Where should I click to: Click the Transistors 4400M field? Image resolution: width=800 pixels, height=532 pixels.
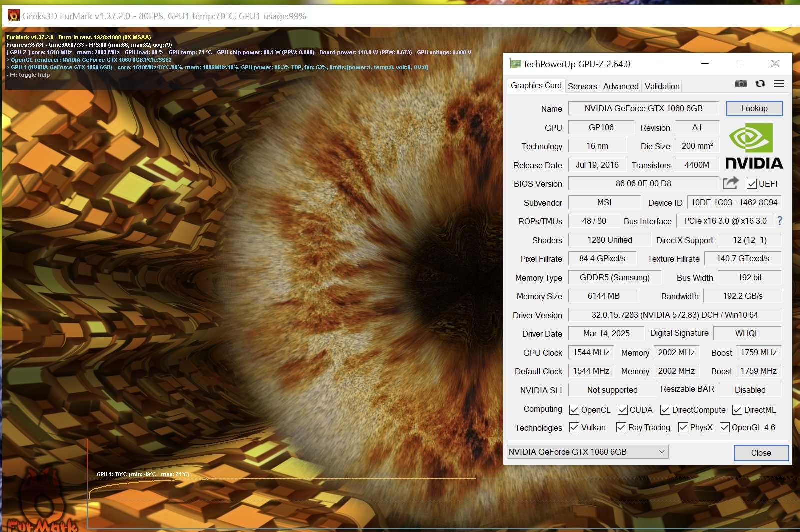point(697,165)
